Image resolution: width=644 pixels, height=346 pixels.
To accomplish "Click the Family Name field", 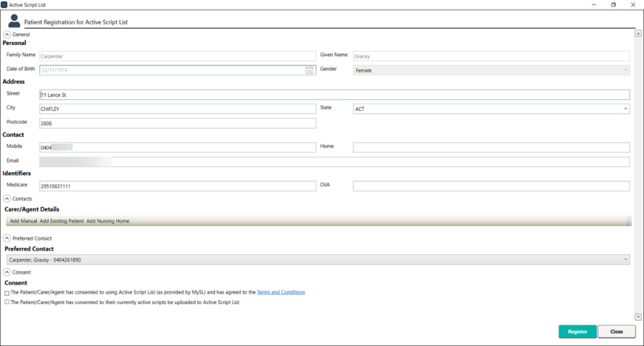I will [x=177, y=56].
